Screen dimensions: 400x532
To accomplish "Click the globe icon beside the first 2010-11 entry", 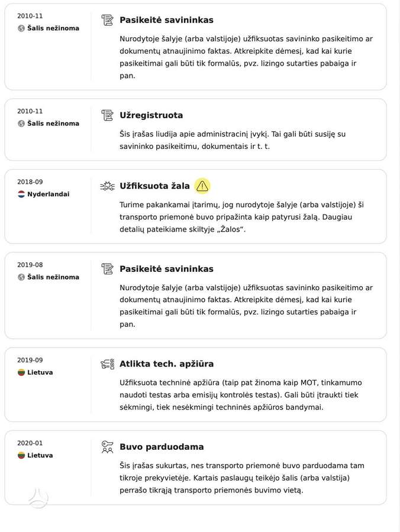I will click(x=21, y=28).
